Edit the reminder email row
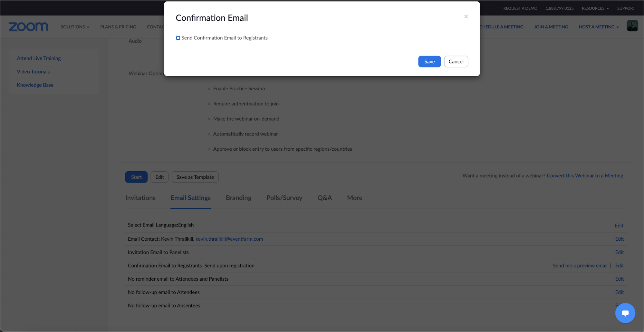Image resolution: width=644 pixels, height=332 pixels. point(619,279)
